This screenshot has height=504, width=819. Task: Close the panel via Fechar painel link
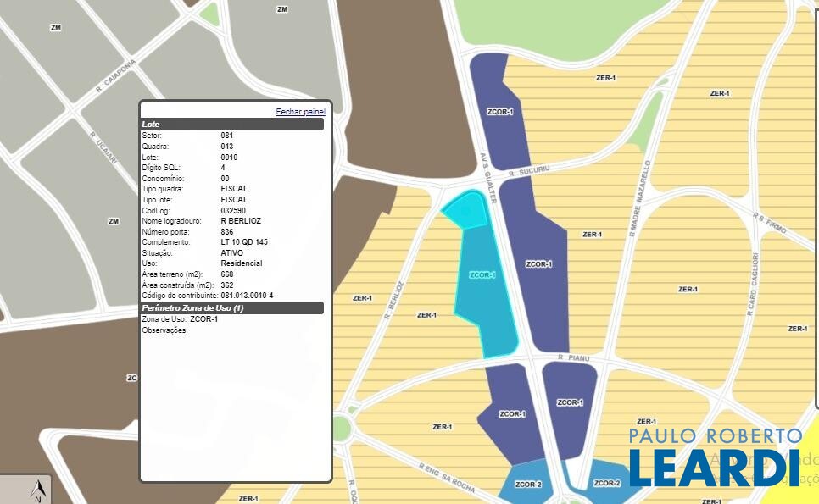(x=300, y=112)
